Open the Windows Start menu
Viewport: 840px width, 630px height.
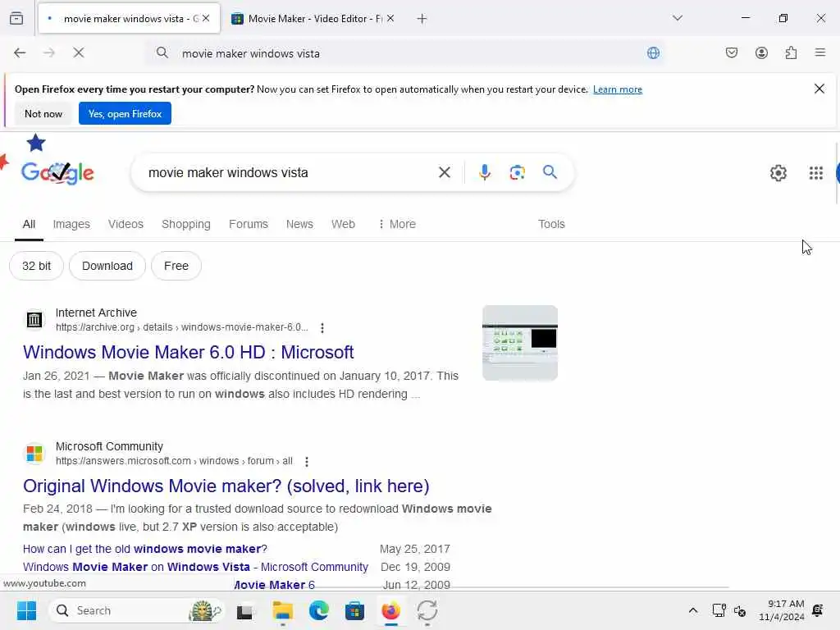point(26,610)
